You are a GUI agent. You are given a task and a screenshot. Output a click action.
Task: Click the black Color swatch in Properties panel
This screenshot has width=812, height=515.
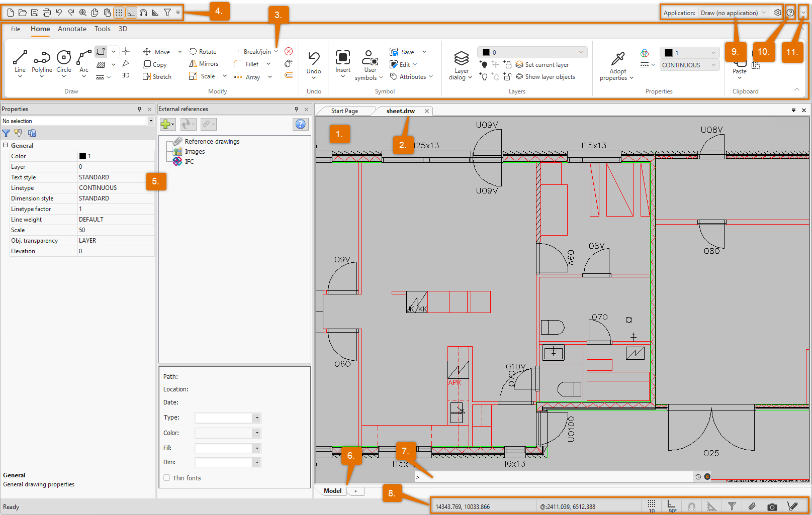click(x=82, y=156)
